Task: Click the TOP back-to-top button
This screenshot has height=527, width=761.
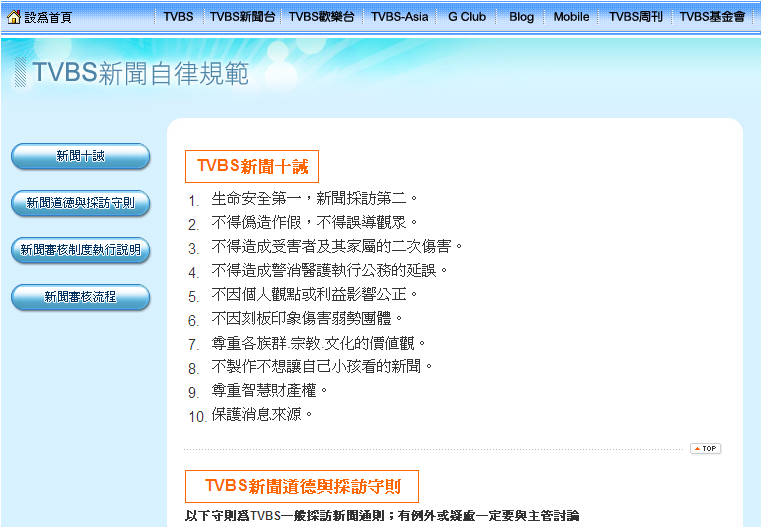Action: pos(705,448)
